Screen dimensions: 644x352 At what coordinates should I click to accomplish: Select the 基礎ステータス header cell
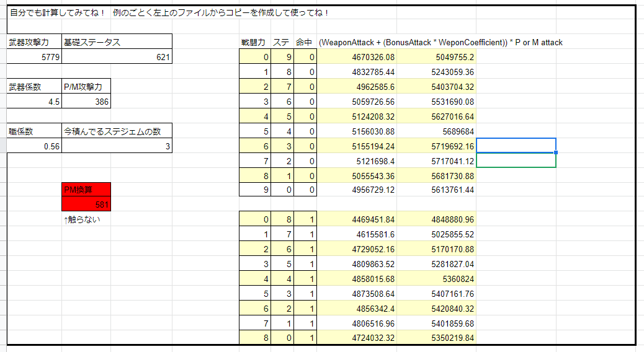[117, 42]
